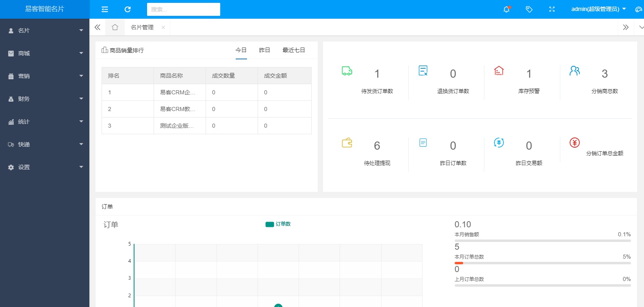644x307 pixels.
Task: Focus the 搜索 search input field
Action: point(184,9)
